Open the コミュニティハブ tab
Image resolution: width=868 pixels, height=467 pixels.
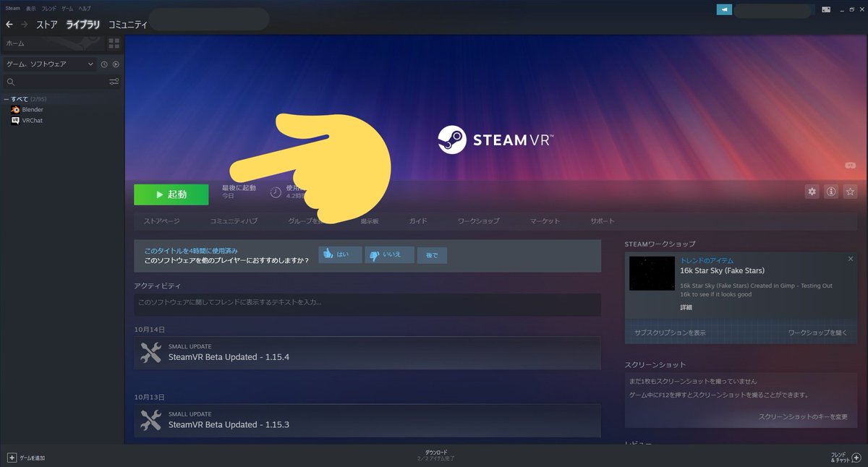[x=234, y=221]
